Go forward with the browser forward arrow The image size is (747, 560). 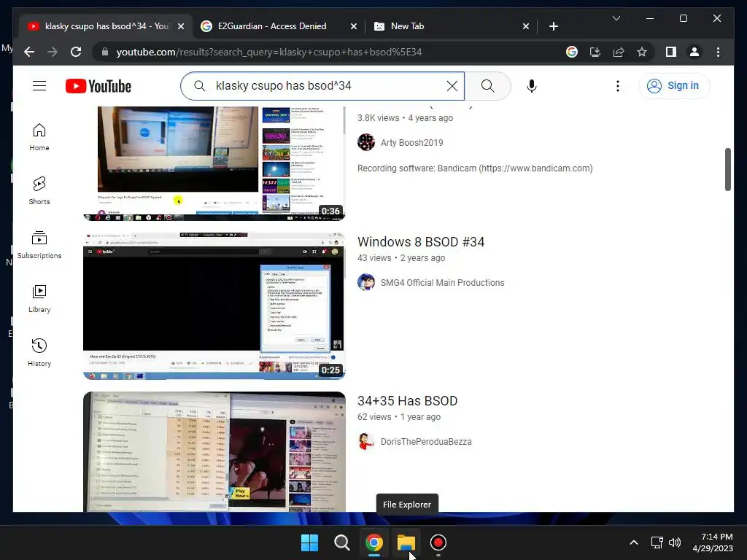click(53, 52)
